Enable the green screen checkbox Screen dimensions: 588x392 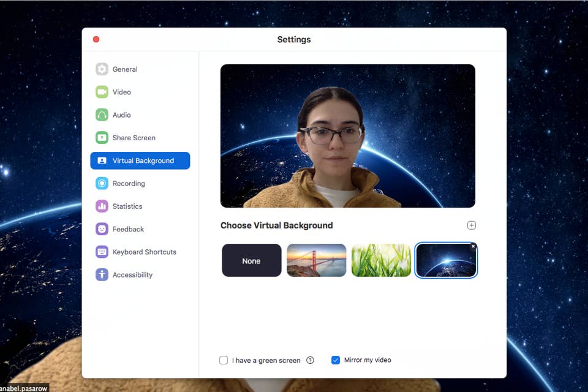pos(224,360)
